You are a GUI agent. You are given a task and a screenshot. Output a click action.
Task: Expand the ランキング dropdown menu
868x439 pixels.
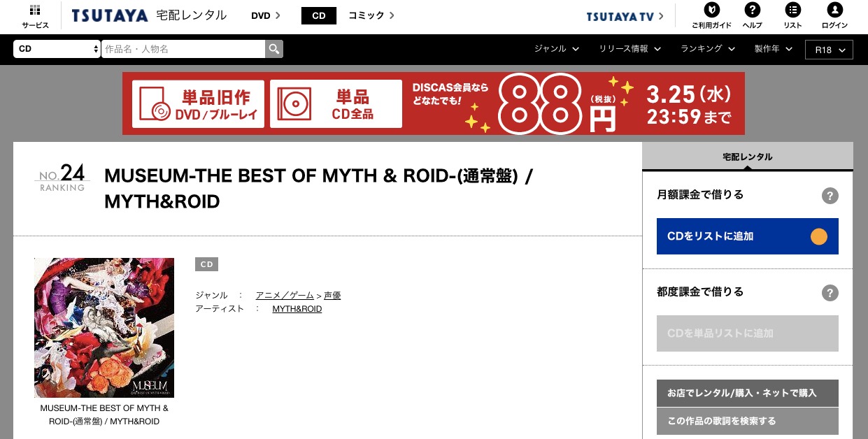708,49
